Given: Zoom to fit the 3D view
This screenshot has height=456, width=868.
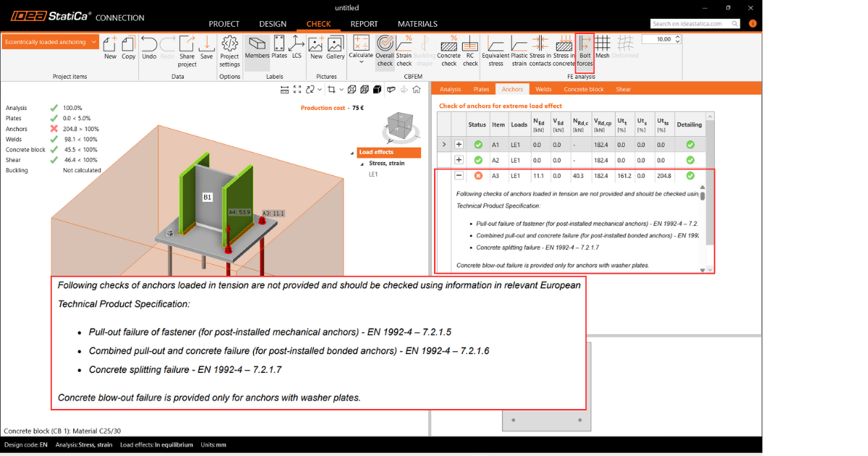Looking at the screenshot, I should pos(297,90).
